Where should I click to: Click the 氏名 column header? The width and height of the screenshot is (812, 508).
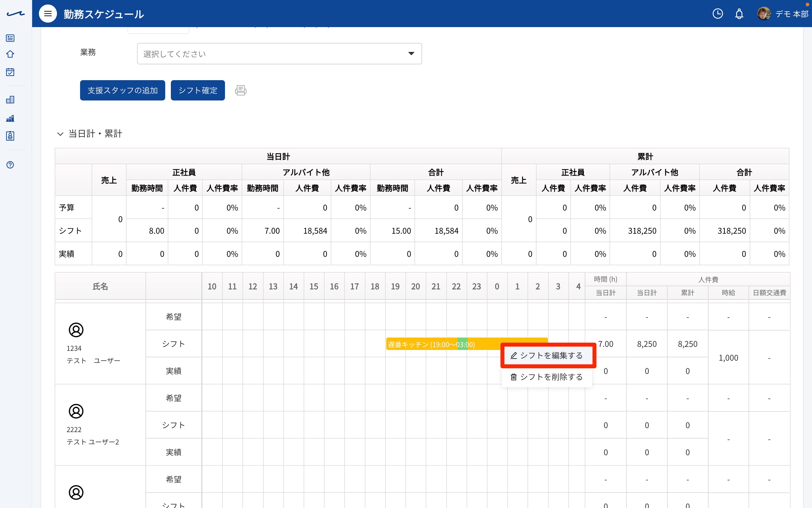pyautogui.click(x=100, y=286)
